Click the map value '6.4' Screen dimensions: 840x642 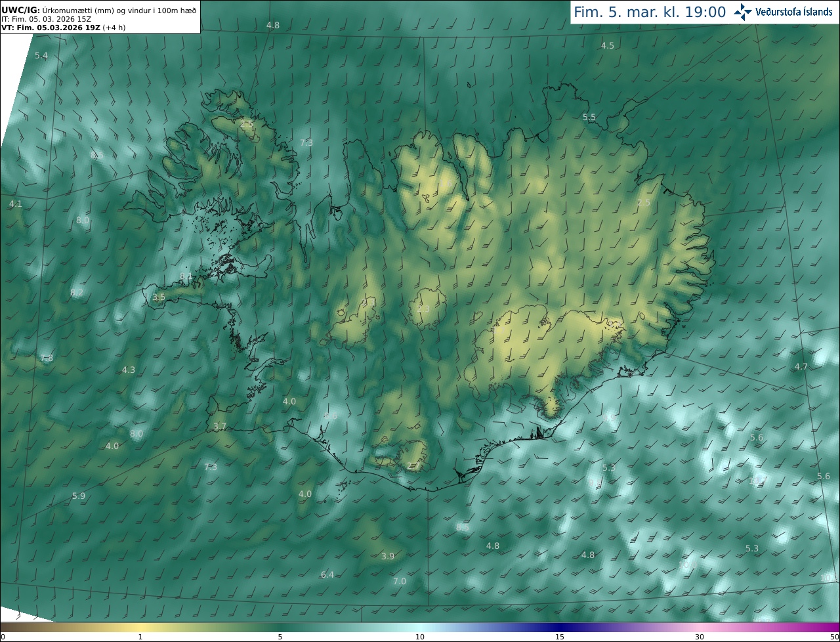pos(327,574)
